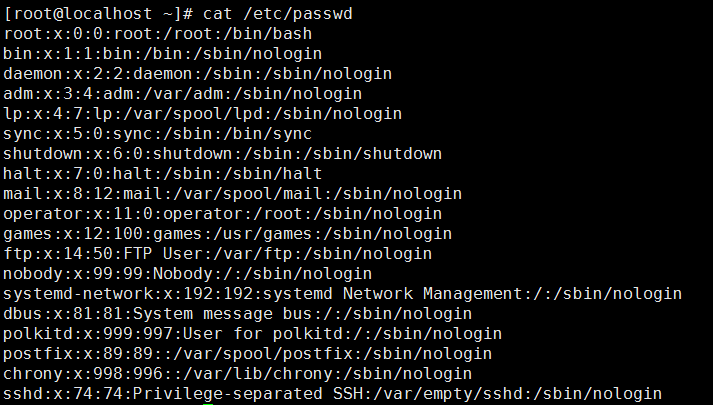Click the polkitd user entry
The image size is (713, 405).
click(x=253, y=334)
